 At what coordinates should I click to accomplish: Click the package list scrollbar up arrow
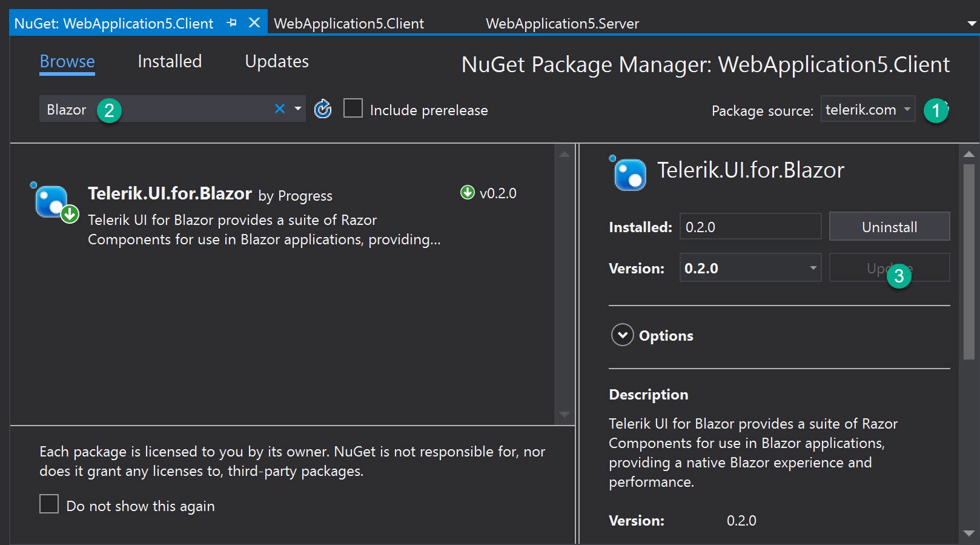(x=564, y=154)
